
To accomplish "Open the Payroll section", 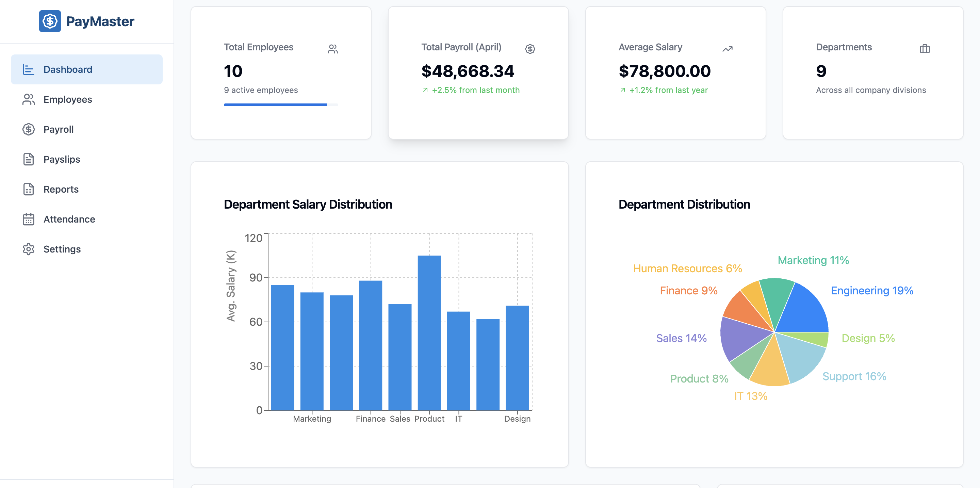I will pos(58,129).
